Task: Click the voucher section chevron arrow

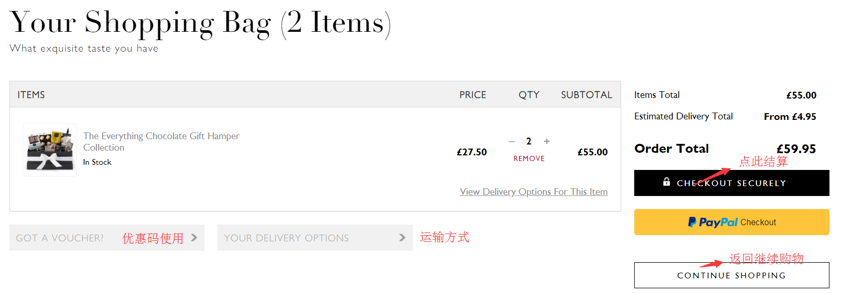Action: 194,238
